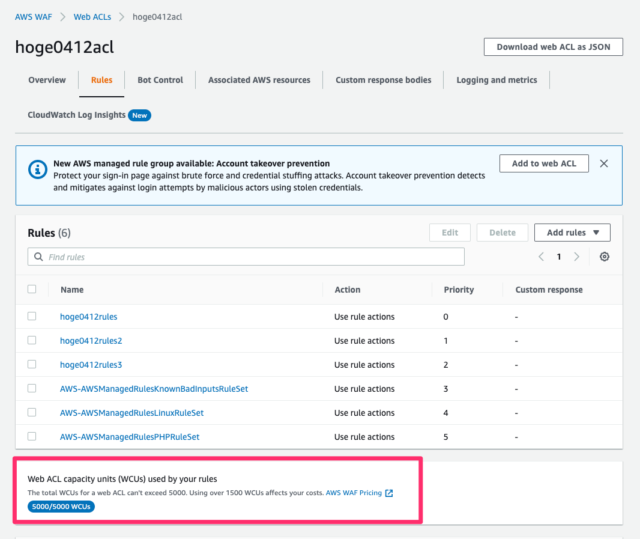Click the Rules (6) section heading
Image resolution: width=640 pixels, height=539 pixels.
49,233
